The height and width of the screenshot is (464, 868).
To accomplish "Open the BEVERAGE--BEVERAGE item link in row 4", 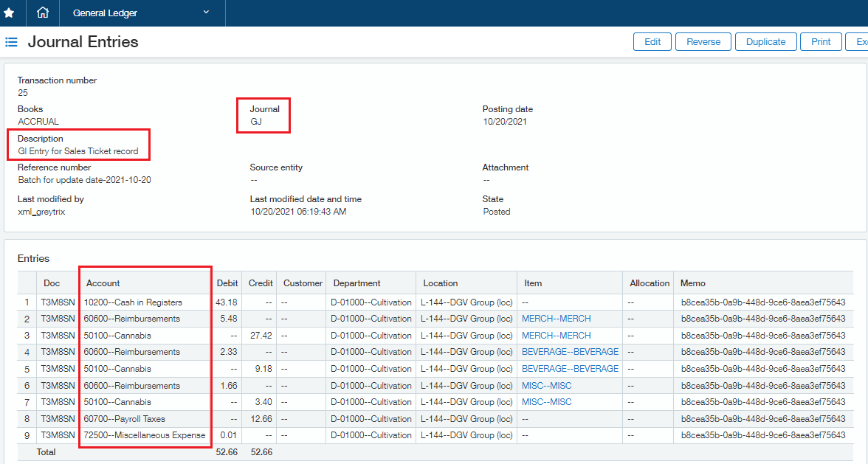I will pos(570,352).
